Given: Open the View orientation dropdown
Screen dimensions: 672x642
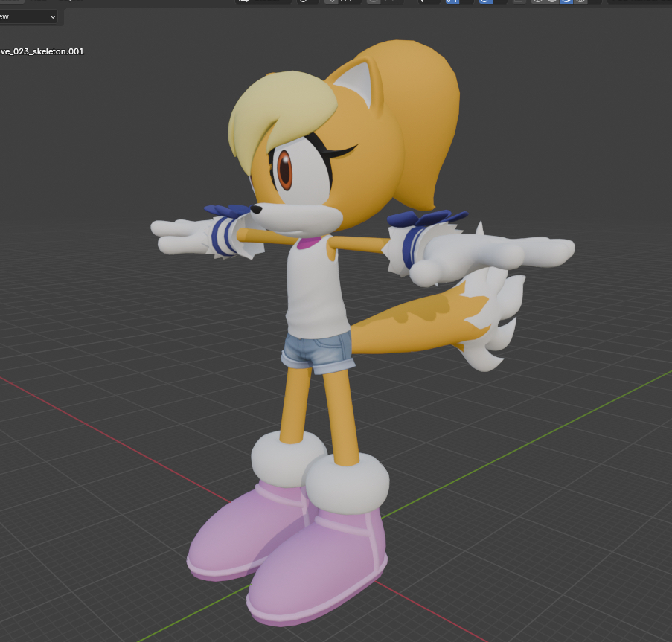Looking at the screenshot, I should pos(28,16).
